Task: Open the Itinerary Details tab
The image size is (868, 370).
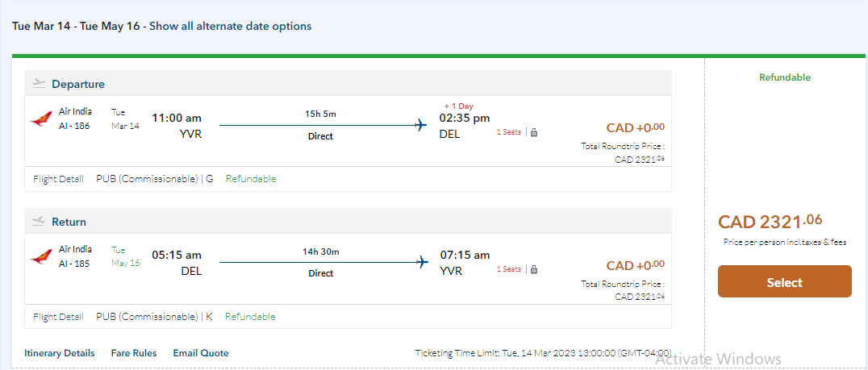Action: coord(59,353)
